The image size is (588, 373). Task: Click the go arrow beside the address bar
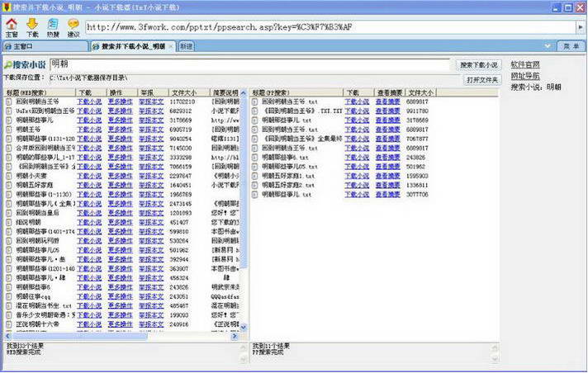click(x=581, y=27)
